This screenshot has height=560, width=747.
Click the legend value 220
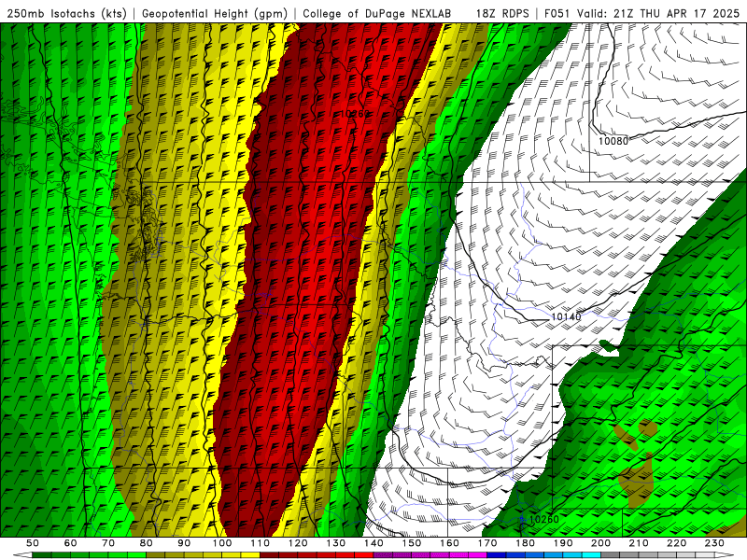coord(676,543)
